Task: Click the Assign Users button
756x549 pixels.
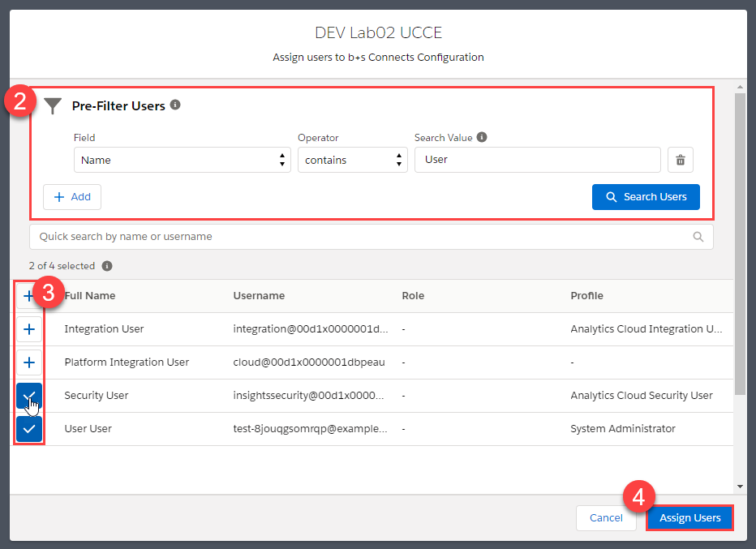Action: [x=690, y=518]
